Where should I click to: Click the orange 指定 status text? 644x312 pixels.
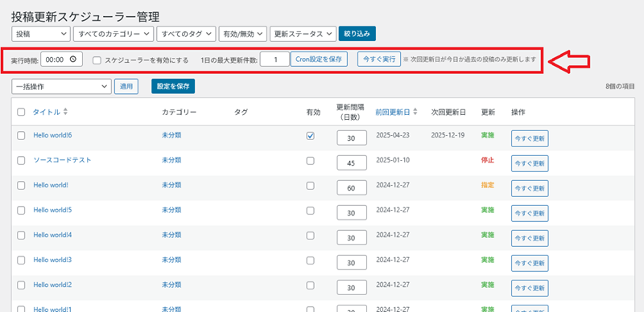[488, 185]
